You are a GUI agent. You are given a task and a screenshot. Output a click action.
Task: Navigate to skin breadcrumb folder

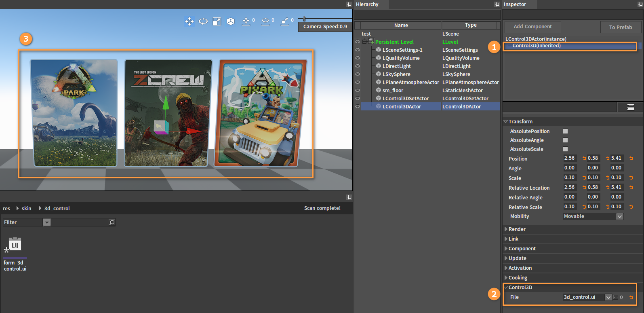26,208
